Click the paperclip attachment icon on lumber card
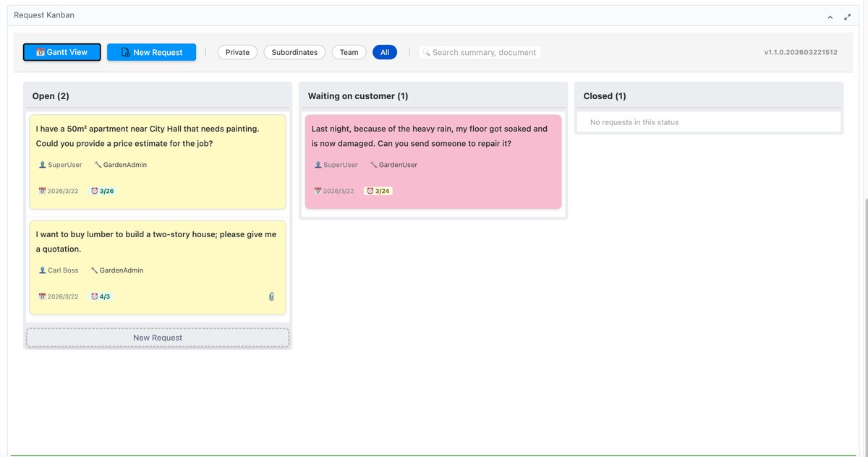 click(x=271, y=296)
